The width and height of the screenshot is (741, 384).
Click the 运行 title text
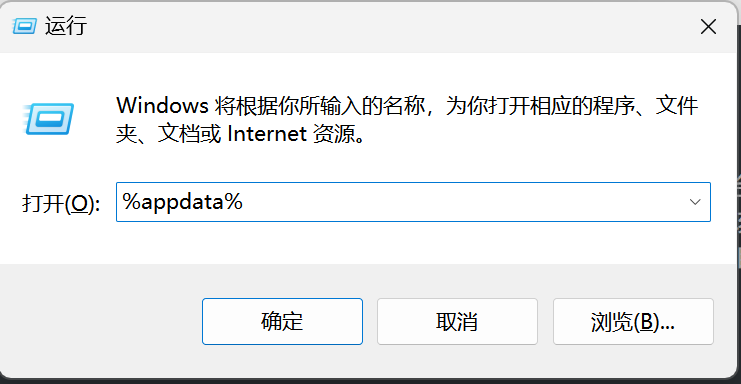pos(66,26)
